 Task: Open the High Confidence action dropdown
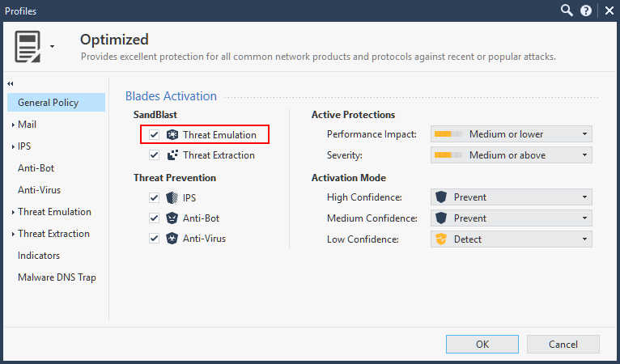pyautogui.click(x=511, y=197)
